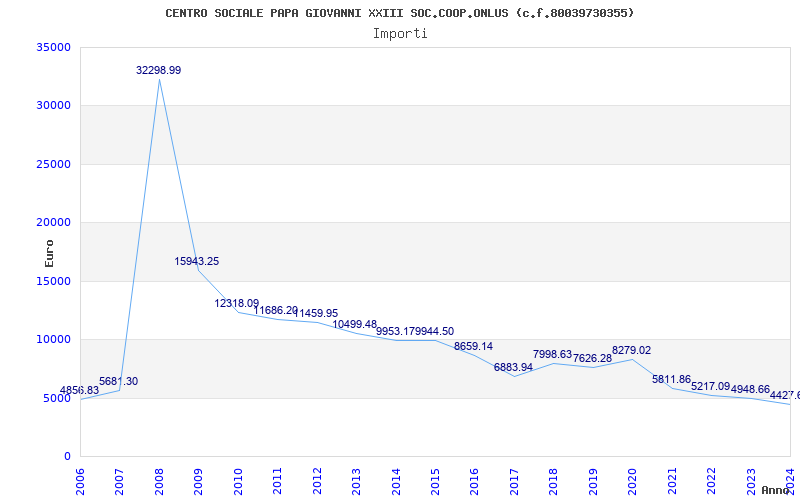Select data label 12318.09
This screenshot has width=800, height=500.
coord(237,304)
